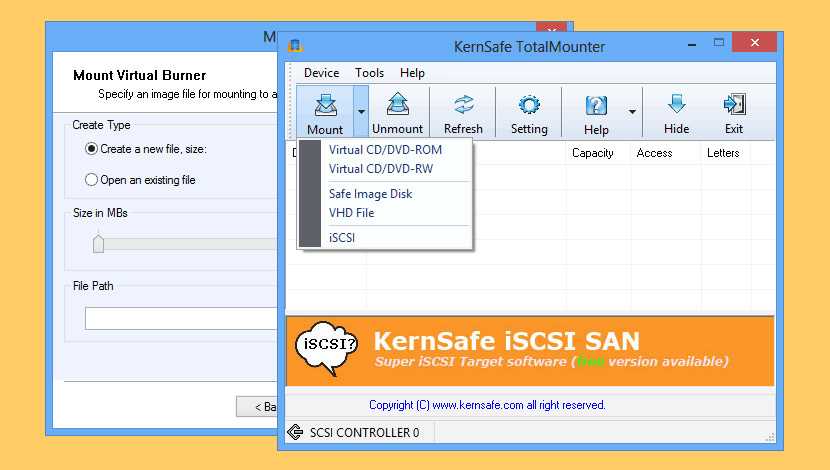The height and width of the screenshot is (470, 830).
Task: Open the Tools menu
Action: [369, 73]
